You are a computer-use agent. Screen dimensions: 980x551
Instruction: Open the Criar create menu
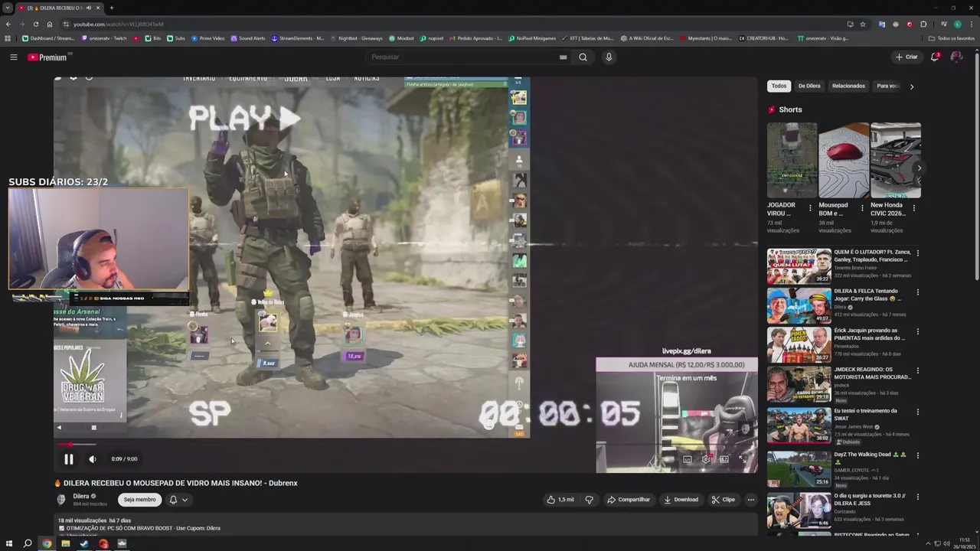coord(906,57)
